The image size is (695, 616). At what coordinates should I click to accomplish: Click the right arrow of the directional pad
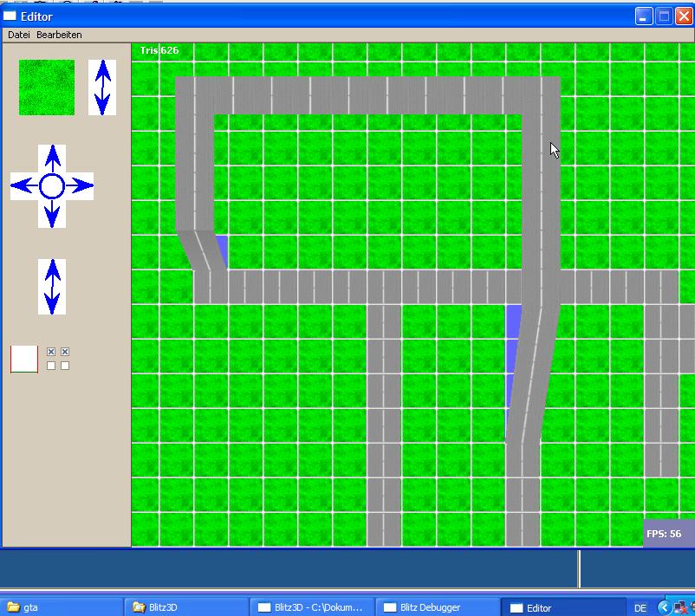click(80, 186)
